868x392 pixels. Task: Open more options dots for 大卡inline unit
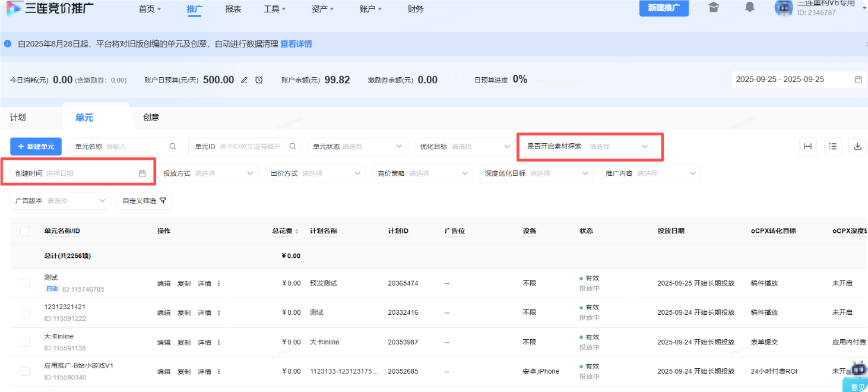pos(218,342)
